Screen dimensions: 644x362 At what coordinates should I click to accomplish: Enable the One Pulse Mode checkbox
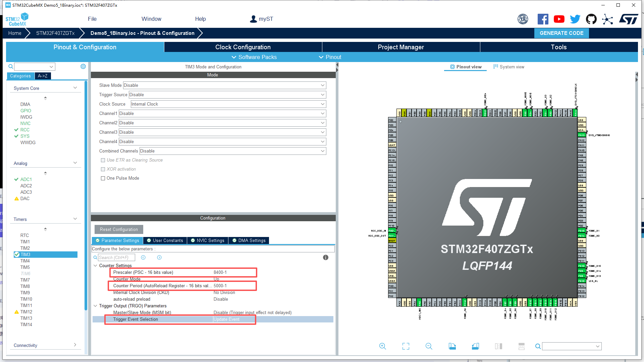coord(103,178)
